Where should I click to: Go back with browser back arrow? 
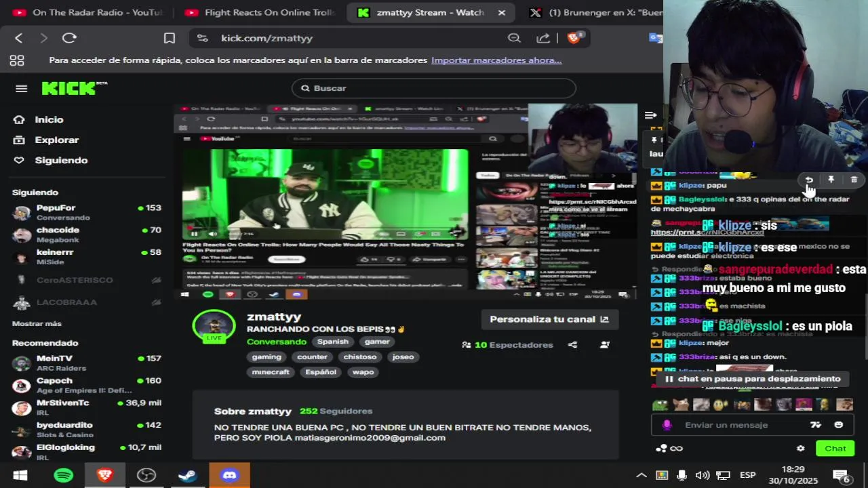tap(19, 38)
